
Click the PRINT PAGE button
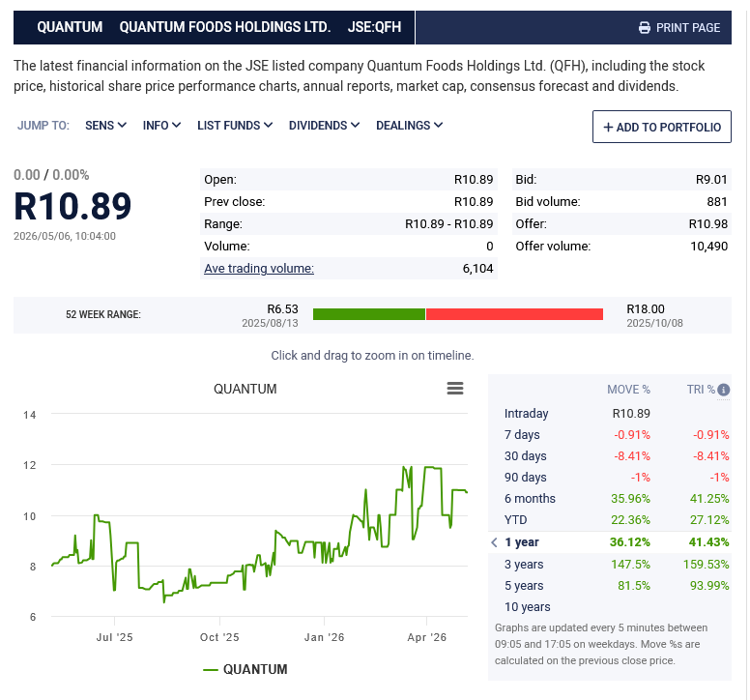click(x=679, y=28)
